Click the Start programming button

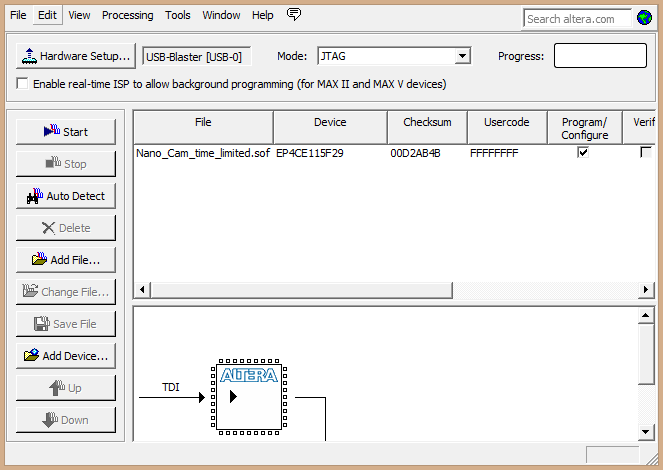point(65,132)
